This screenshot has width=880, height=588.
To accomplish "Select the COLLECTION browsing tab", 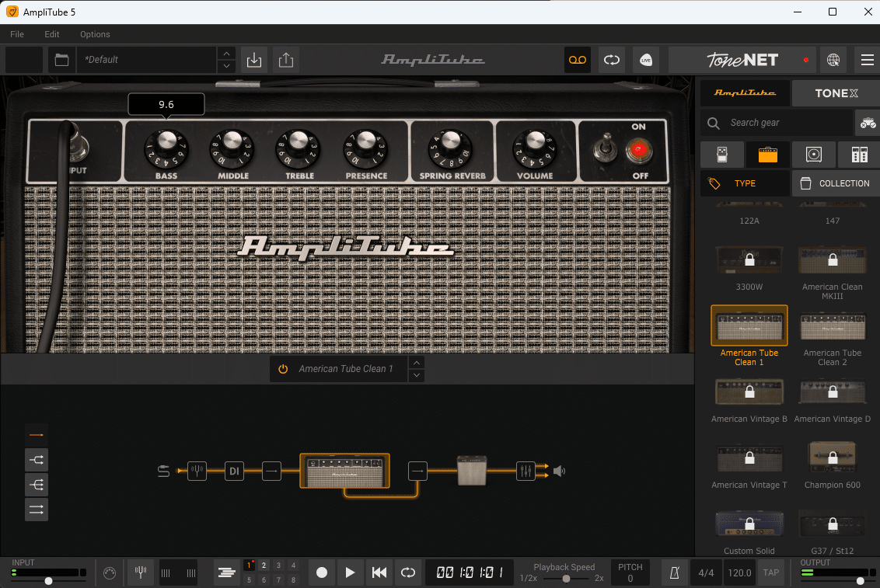I will [x=836, y=183].
